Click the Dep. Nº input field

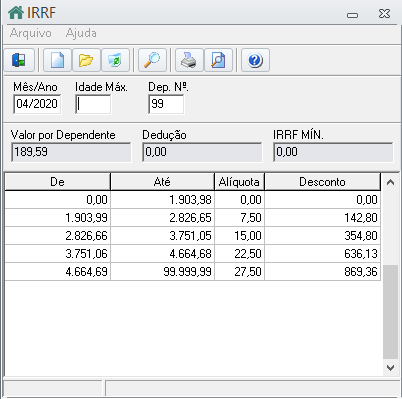coord(166,104)
